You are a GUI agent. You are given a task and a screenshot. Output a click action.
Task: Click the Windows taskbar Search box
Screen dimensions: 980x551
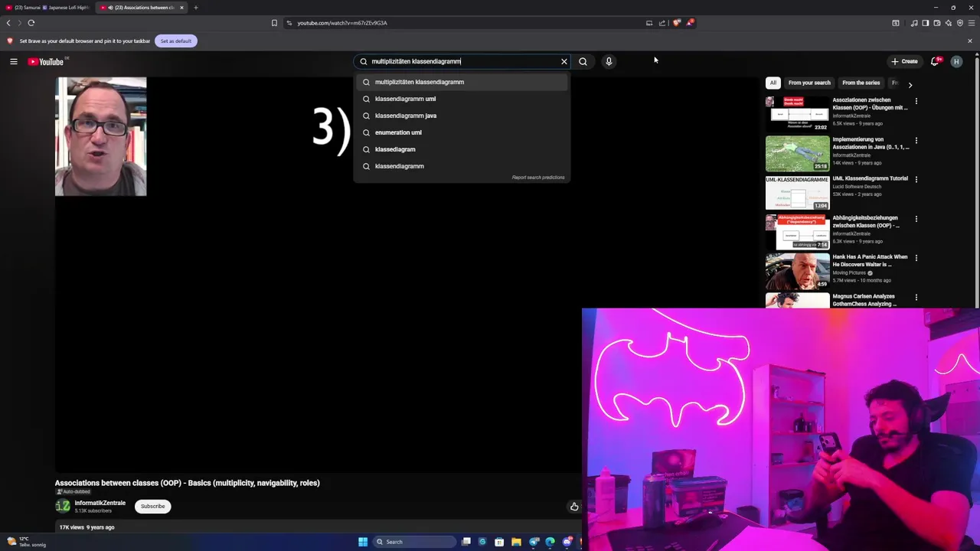click(x=413, y=542)
